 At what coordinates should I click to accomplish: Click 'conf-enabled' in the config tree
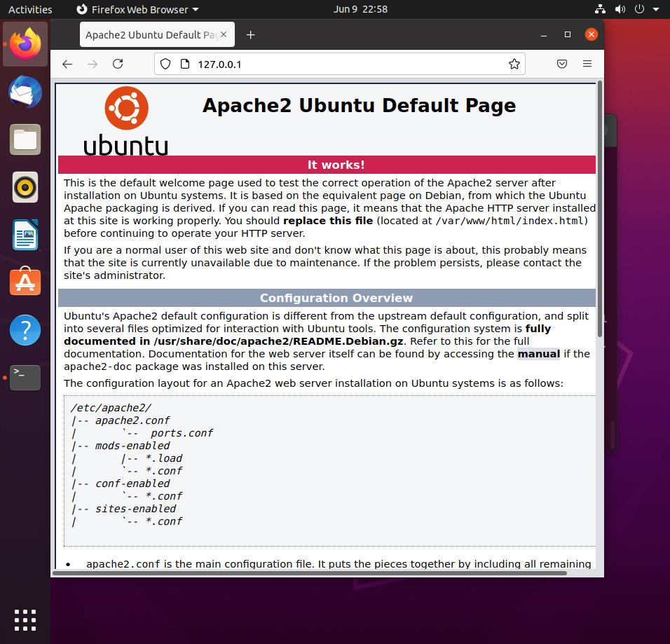[132, 484]
